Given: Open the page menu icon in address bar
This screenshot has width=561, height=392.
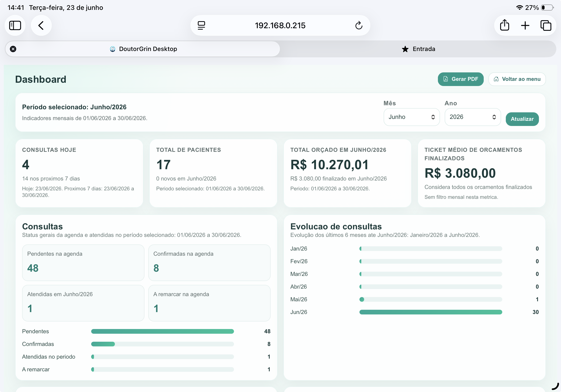Looking at the screenshot, I should pos(201,25).
